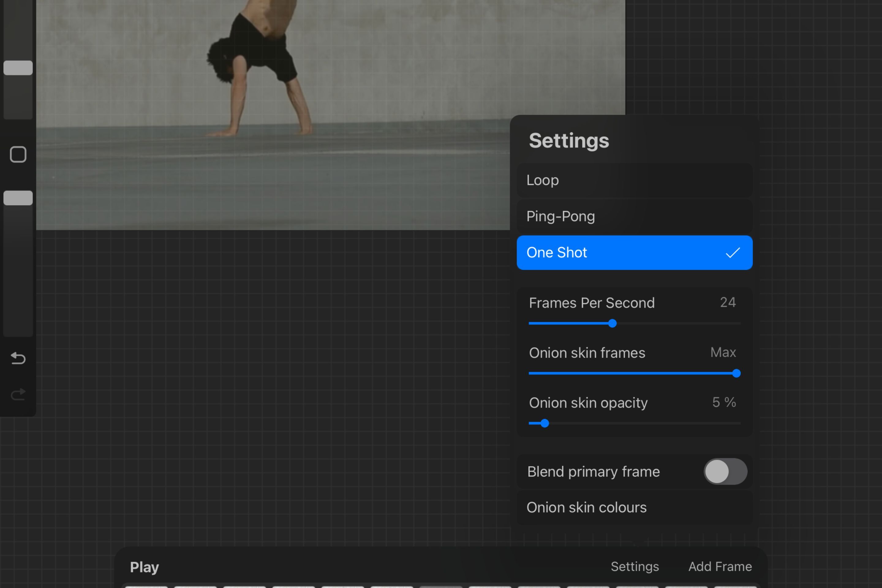Screen dimensions: 882x588
Task: Select the highlighted frame in the timeline
Action: tap(441, 586)
